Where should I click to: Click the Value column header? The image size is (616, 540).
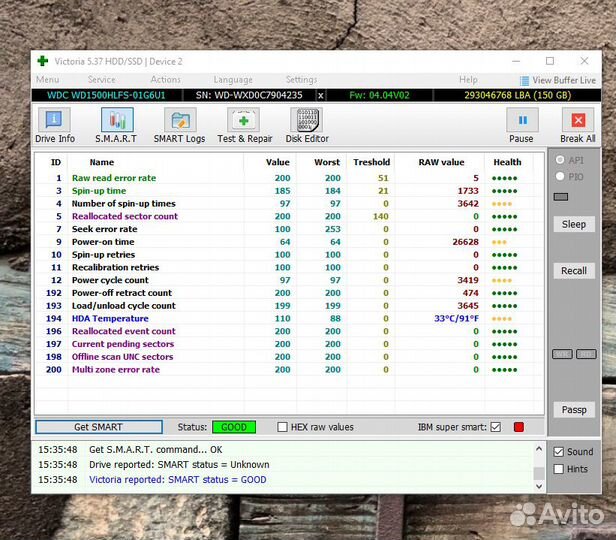pos(277,162)
